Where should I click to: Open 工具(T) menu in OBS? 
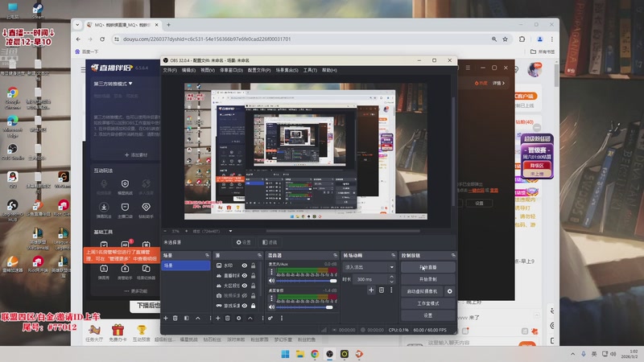310,70
